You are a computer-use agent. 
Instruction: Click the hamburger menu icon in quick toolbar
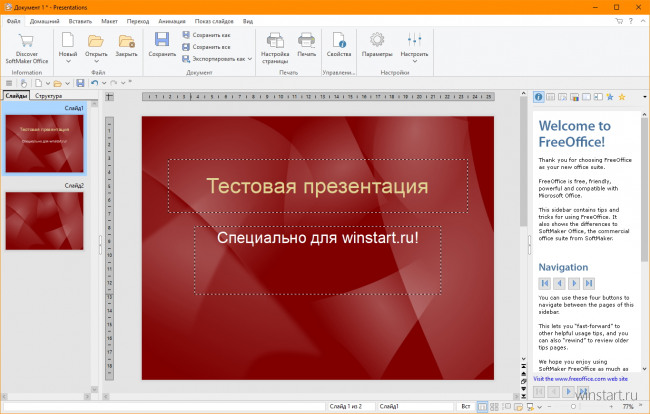[x=9, y=83]
